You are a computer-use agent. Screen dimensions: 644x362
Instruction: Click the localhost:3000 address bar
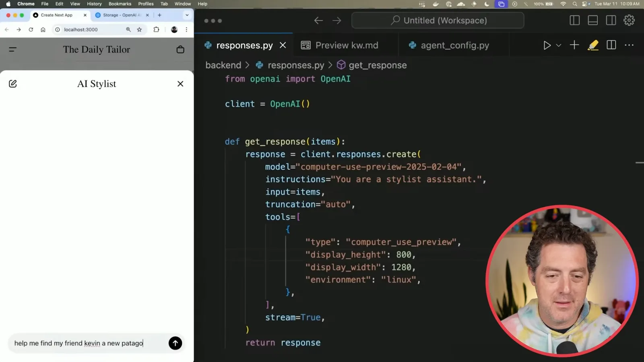point(99,29)
